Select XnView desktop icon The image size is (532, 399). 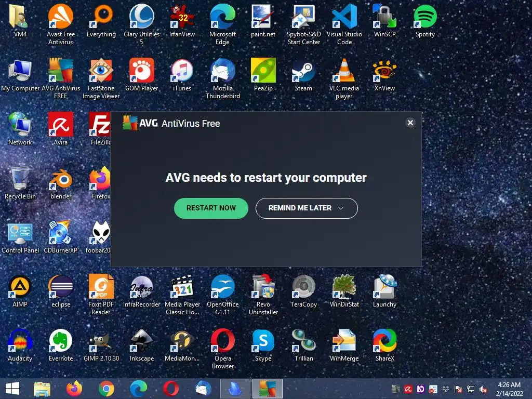click(384, 75)
